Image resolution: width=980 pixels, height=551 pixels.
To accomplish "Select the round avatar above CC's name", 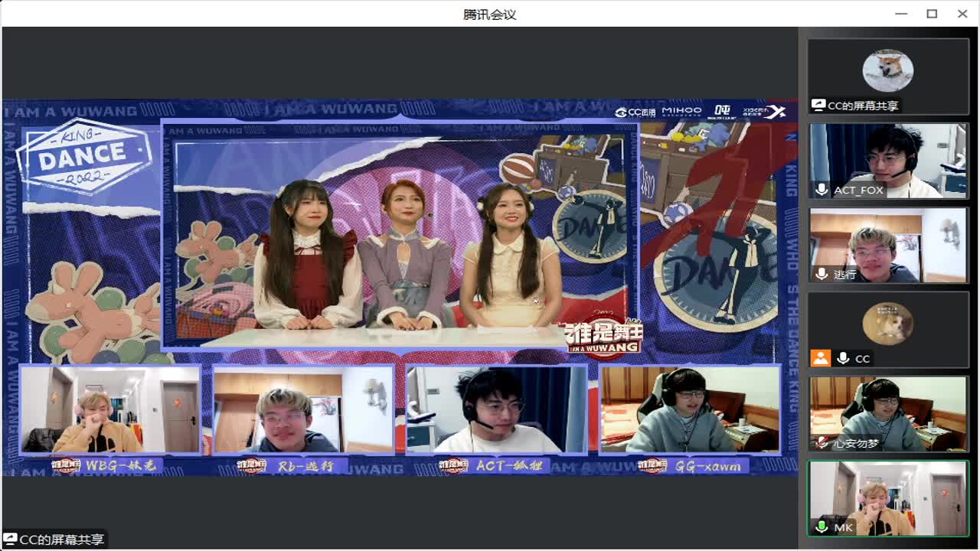I will pyautogui.click(x=888, y=324).
